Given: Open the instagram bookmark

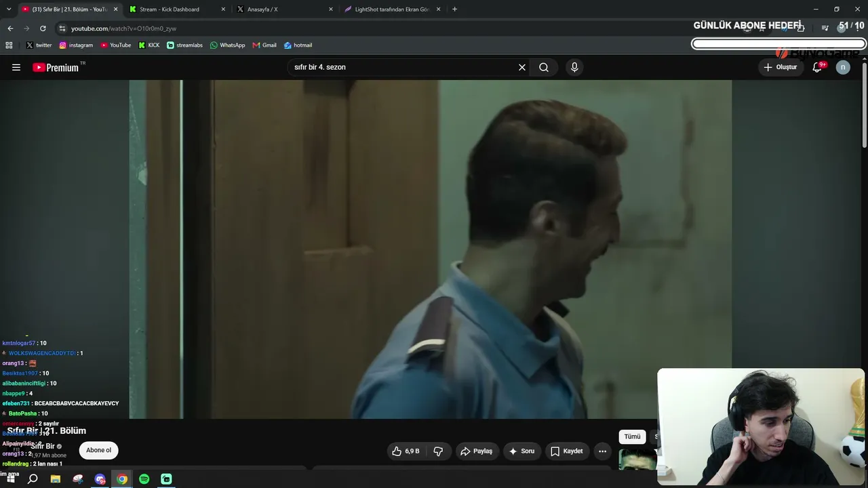Looking at the screenshot, I should click(x=76, y=45).
